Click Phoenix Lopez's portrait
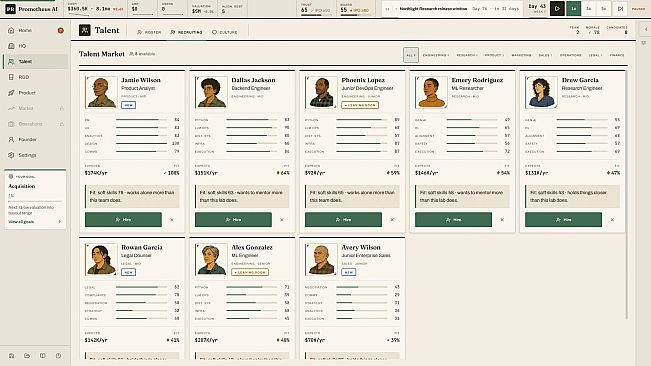Image resolution: width=651 pixels, height=366 pixels. click(x=321, y=93)
